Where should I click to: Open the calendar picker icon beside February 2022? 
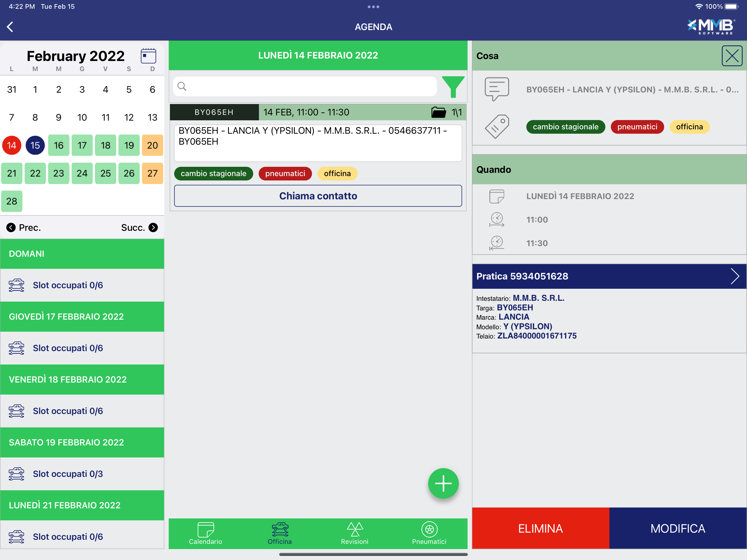point(148,56)
